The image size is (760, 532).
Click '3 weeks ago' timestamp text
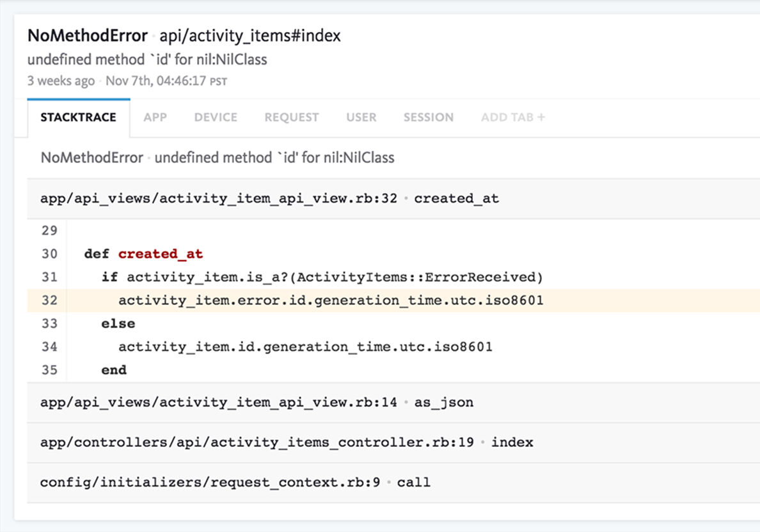click(x=61, y=81)
